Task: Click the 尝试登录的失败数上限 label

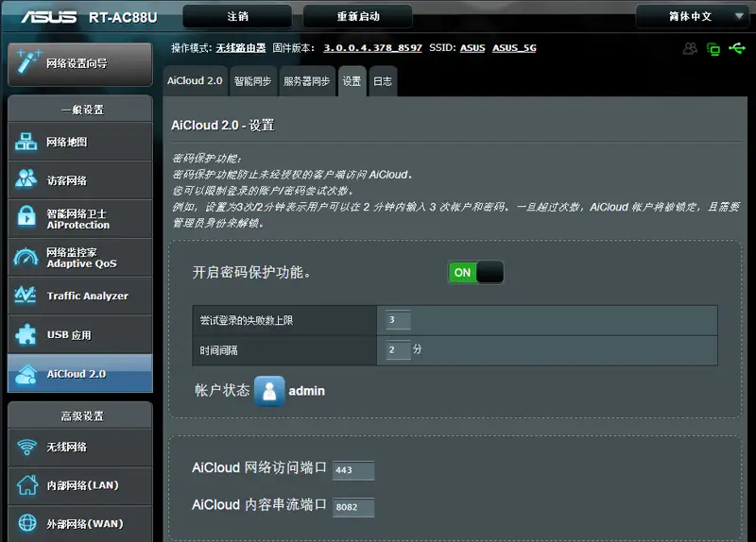Action: click(247, 320)
